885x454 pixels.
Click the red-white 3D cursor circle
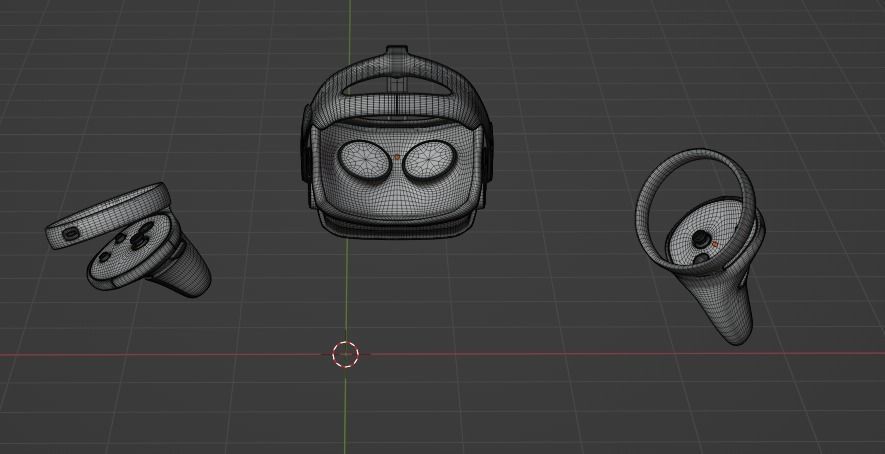coord(345,354)
